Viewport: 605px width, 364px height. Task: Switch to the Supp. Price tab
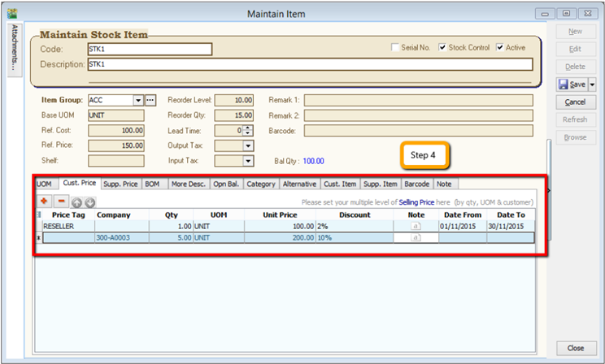click(120, 184)
